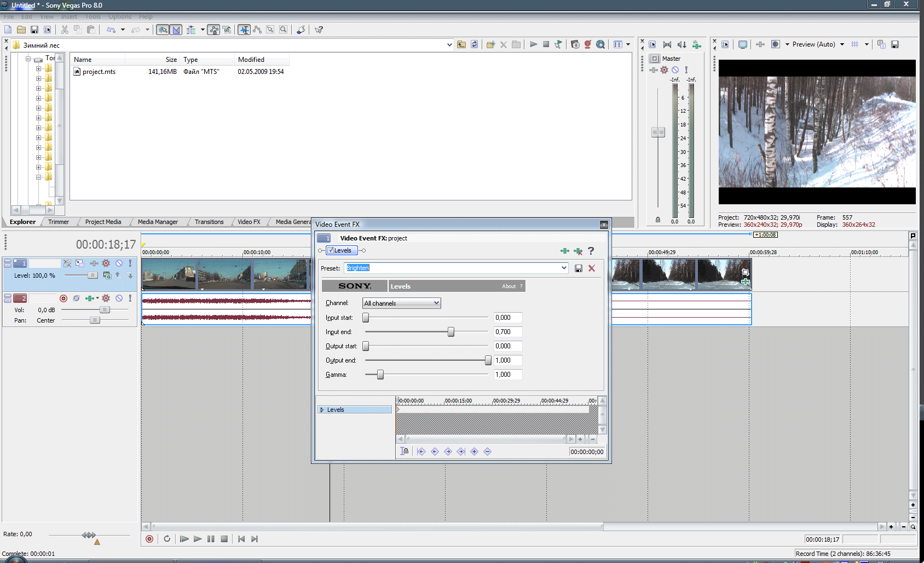
Task: Click the Cut scissors toolbar icon
Action: point(65,30)
